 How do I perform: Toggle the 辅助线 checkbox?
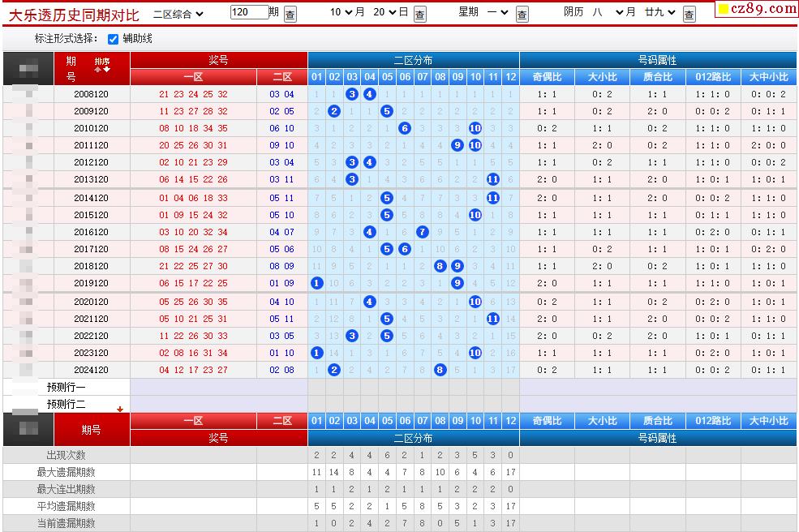click(114, 39)
